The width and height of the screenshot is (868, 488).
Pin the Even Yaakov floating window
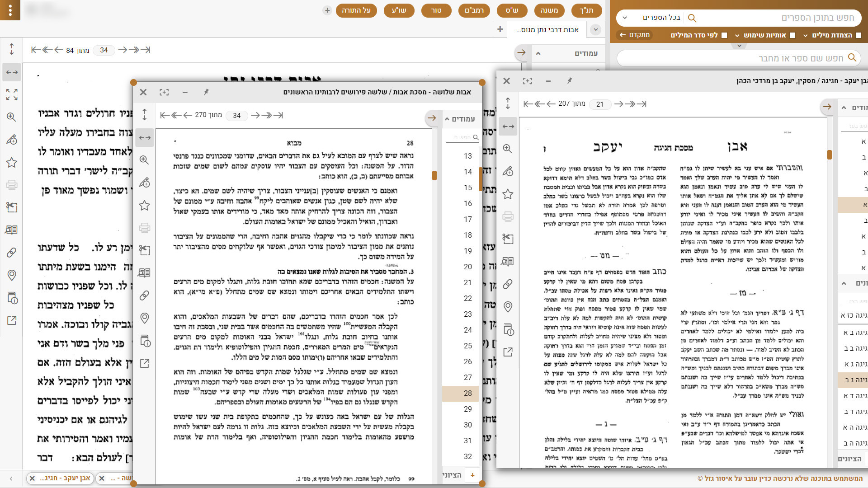tap(570, 81)
